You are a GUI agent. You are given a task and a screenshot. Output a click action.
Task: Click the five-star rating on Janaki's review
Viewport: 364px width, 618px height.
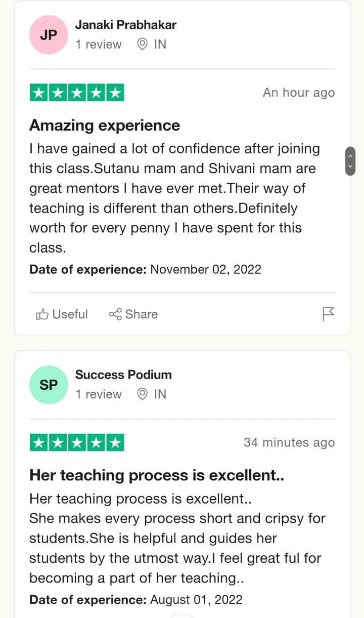(x=77, y=93)
